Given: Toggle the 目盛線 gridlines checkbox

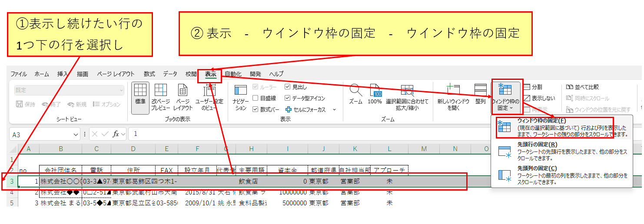Looking at the screenshot, I should tap(256, 99).
